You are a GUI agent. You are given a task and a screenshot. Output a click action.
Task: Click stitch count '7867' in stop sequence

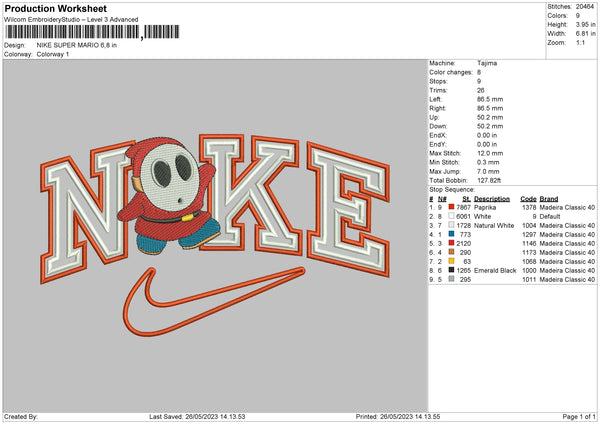pos(463,207)
